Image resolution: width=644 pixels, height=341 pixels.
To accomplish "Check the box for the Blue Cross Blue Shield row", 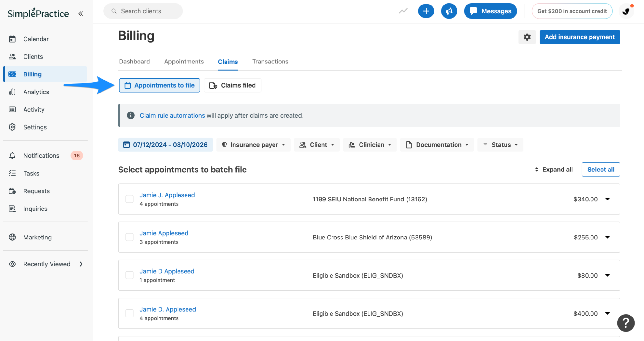I will click(x=130, y=237).
